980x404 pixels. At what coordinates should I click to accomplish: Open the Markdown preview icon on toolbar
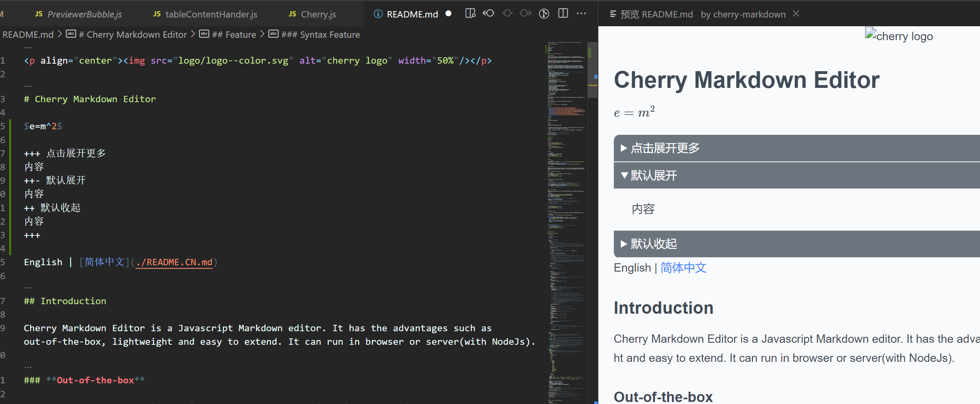point(470,13)
